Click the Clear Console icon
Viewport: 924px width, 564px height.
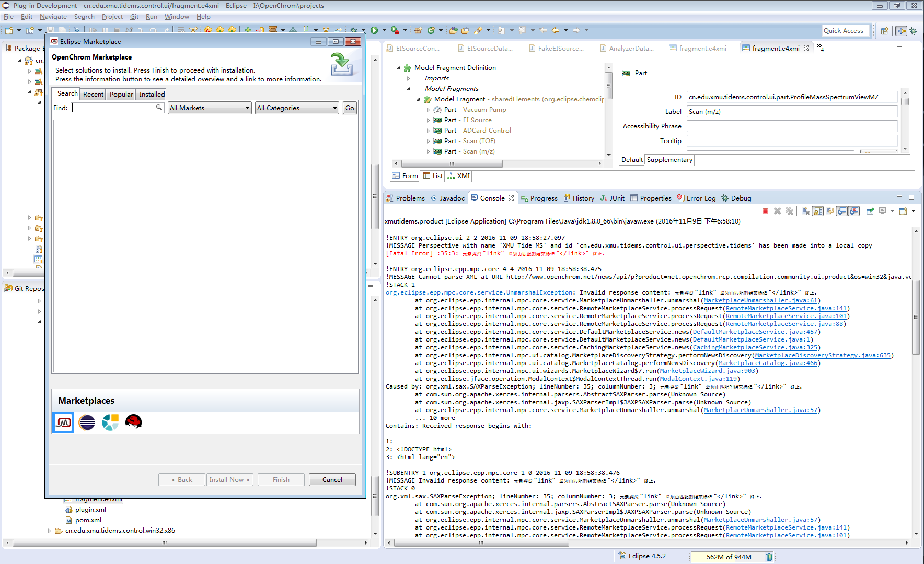[x=805, y=211]
